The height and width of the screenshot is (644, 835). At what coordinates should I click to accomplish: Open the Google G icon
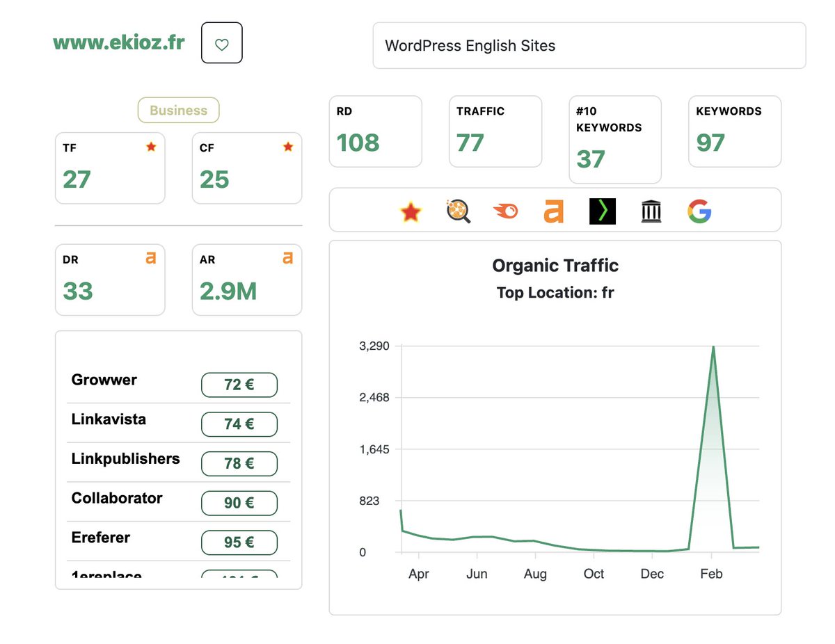click(x=699, y=211)
